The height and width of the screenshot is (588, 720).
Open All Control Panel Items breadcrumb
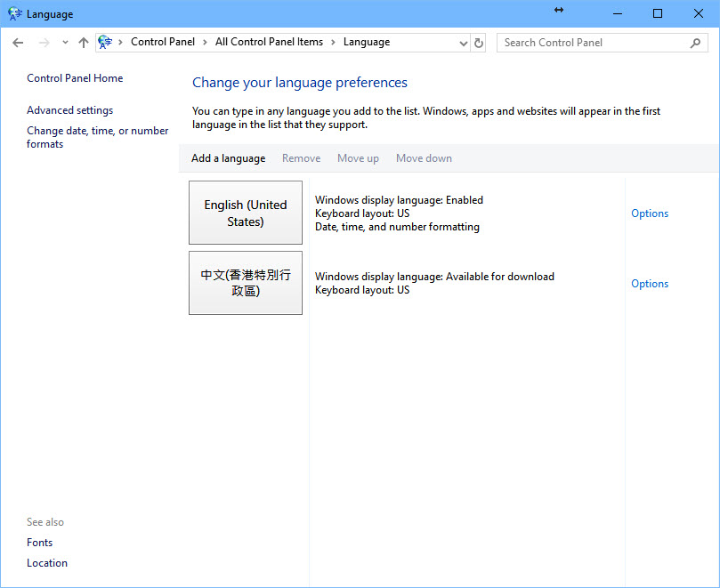[269, 42]
